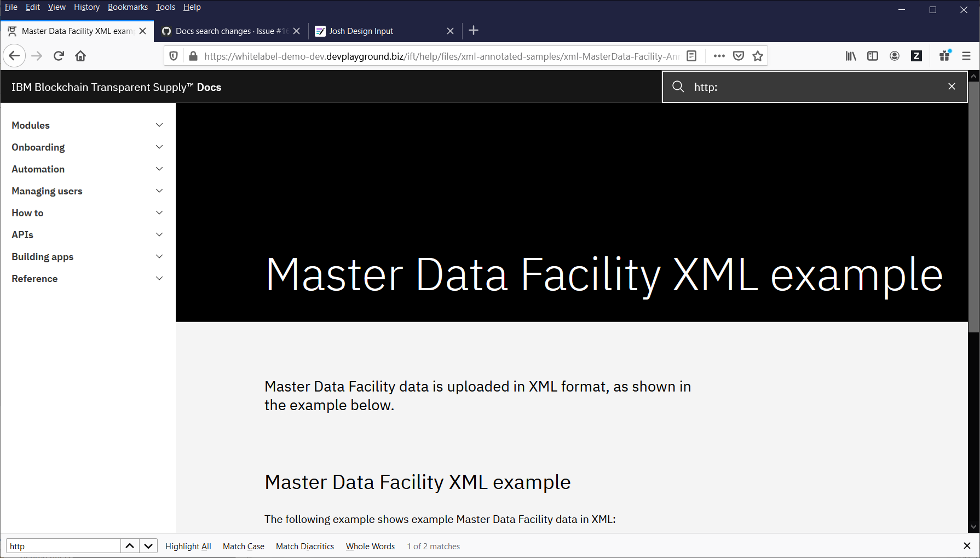Save page to Pocket
This screenshot has width=980, height=558.
point(739,56)
